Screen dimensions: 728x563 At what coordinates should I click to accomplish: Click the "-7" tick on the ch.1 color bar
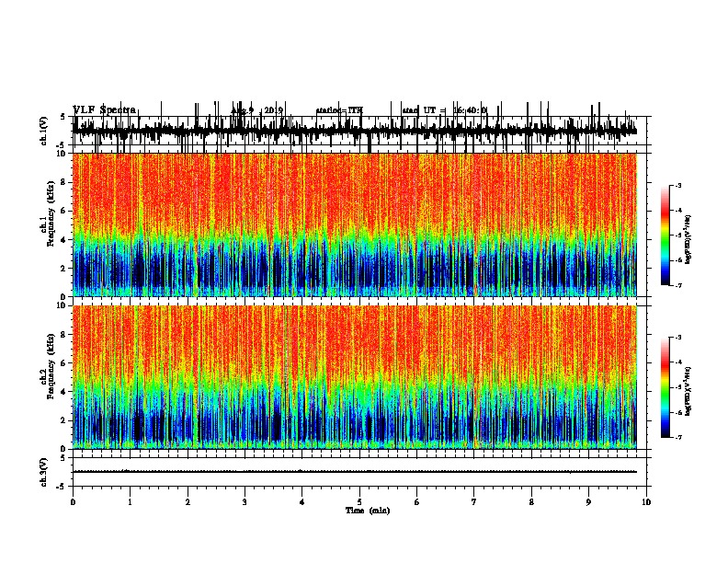click(678, 285)
